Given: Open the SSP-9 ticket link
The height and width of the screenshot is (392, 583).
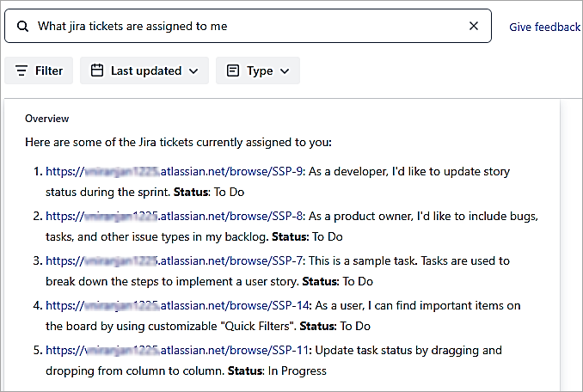Looking at the screenshot, I should 174,172.
